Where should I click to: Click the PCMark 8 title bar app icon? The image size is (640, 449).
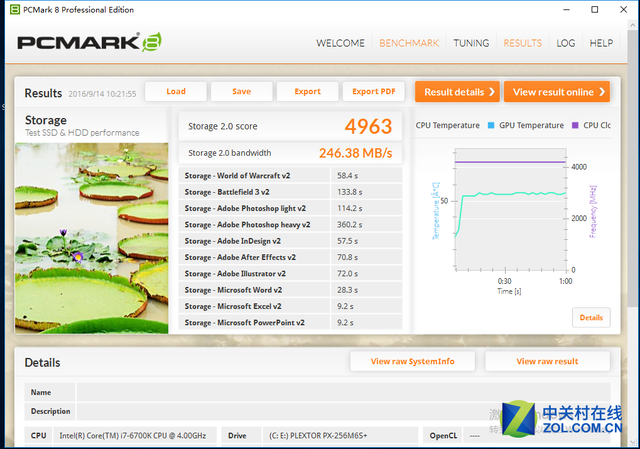click(15, 9)
